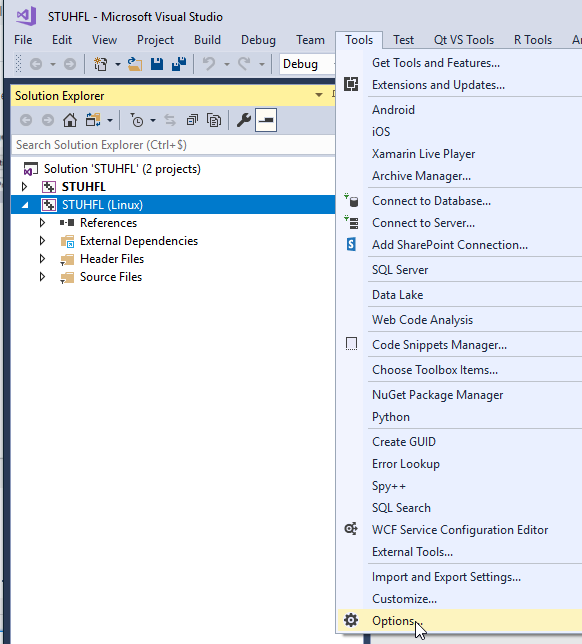Click the Search Solution Explorer field
The height and width of the screenshot is (644, 582).
[173, 145]
